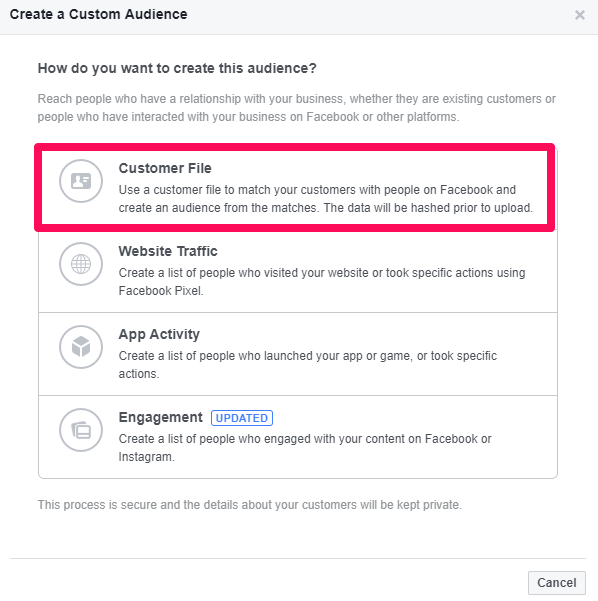
Task: Click the Cancel button
Action: pos(557,583)
